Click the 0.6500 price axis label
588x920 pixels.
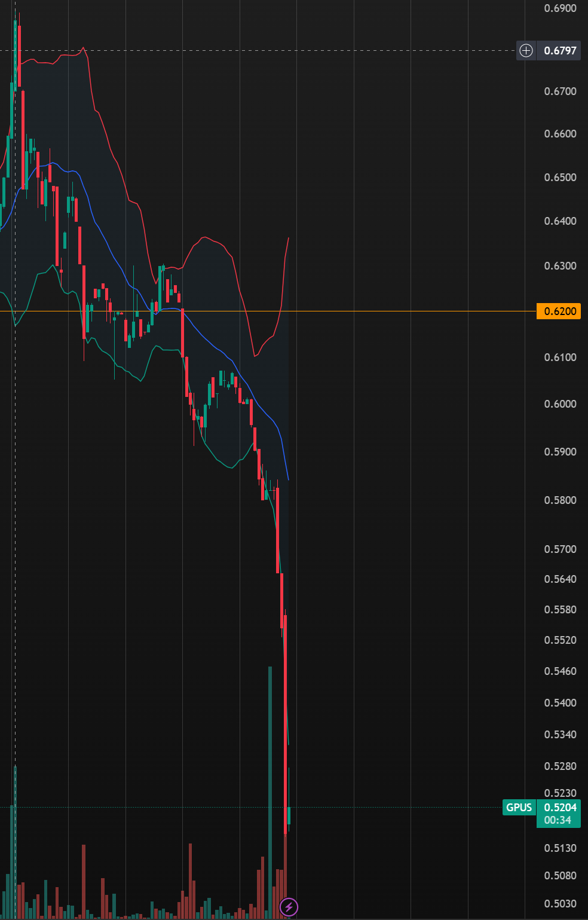coord(560,177)
